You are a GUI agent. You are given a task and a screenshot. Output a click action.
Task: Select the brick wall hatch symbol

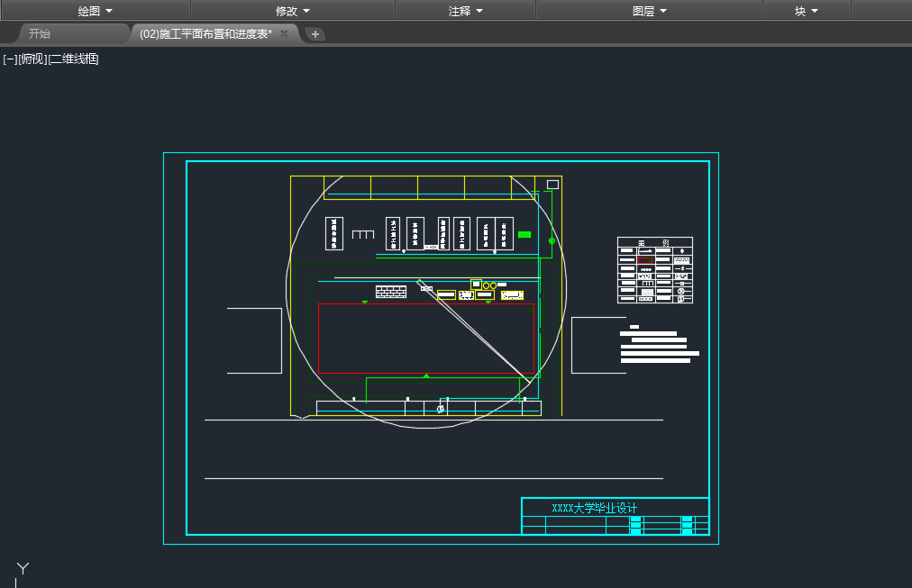[391, 292]
